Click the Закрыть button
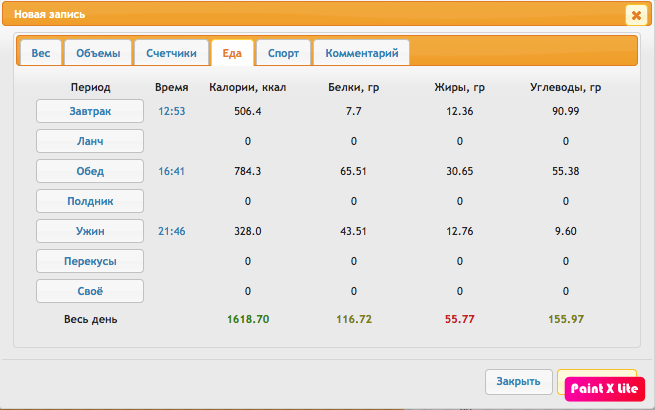This screenshot has width=655, height=410. point(518,382)
